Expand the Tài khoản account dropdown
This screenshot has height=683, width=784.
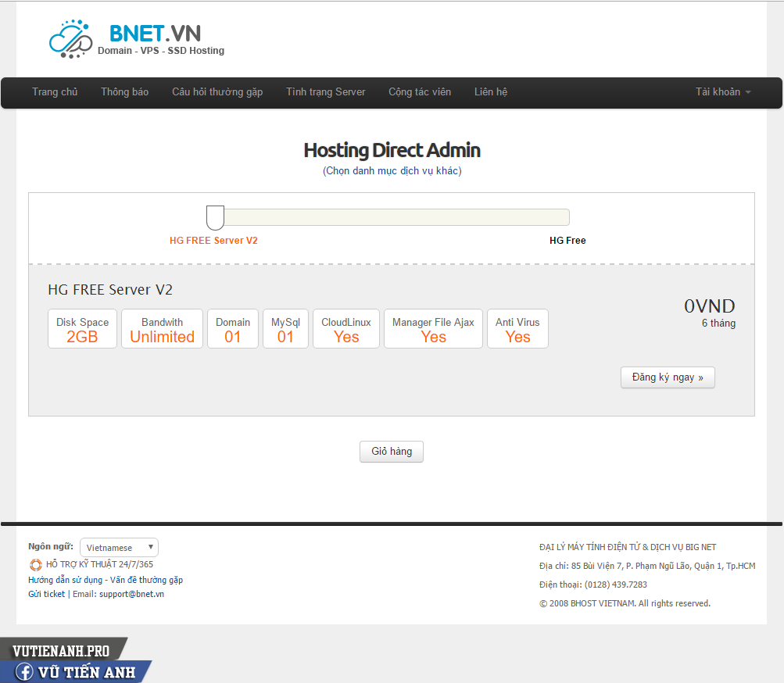pos(722,92)
